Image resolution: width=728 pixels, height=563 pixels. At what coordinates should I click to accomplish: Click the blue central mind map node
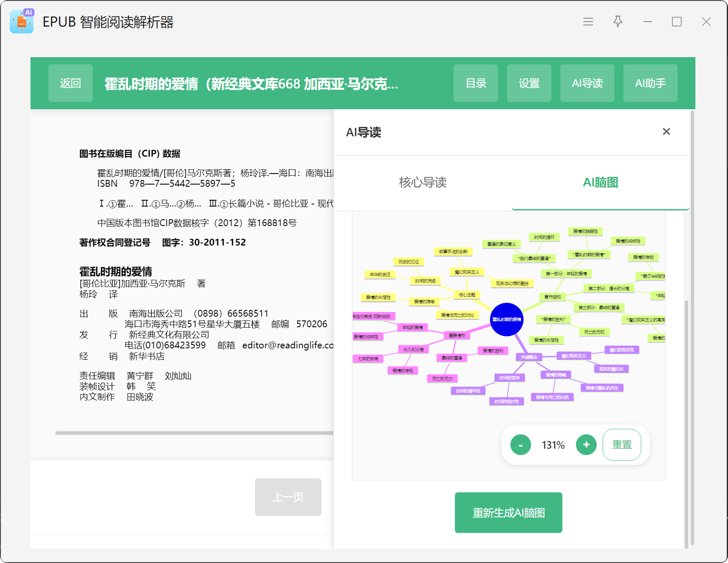point(507,320)
